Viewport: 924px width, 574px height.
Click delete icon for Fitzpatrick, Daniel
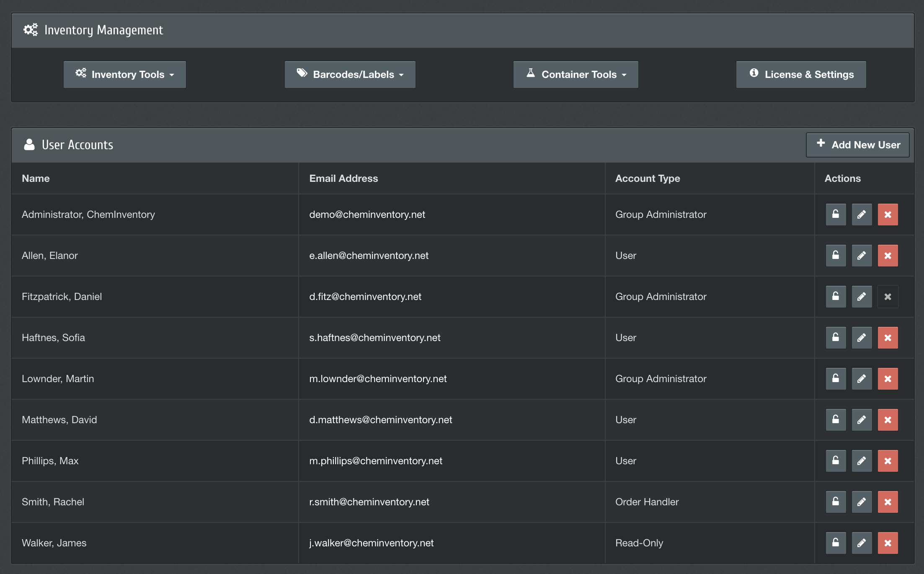click(888, 296)
